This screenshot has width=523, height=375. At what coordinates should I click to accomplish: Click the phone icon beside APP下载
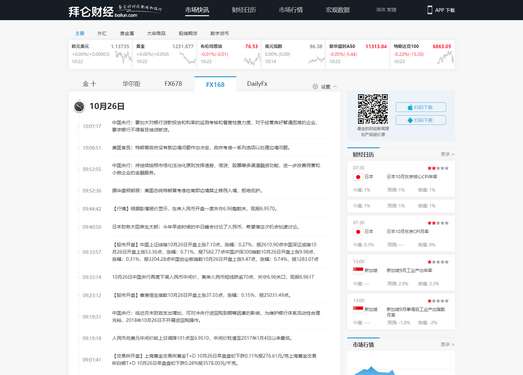pos(430,10)
